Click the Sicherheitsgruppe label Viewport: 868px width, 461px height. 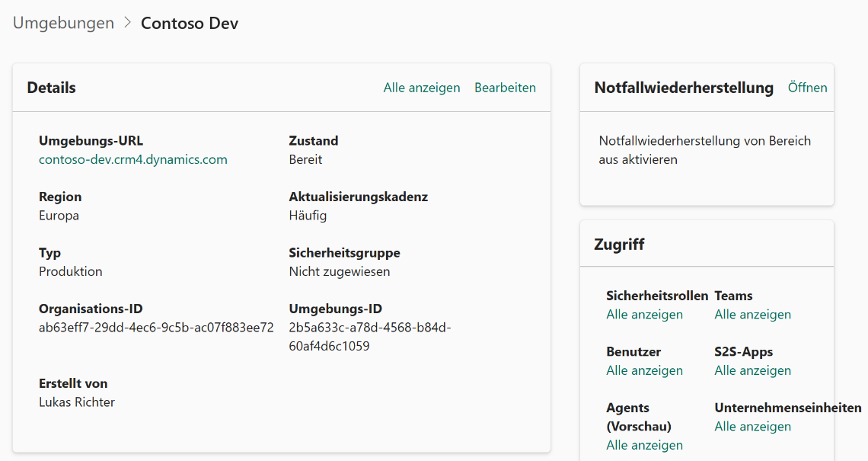click(x=344, y=253)
